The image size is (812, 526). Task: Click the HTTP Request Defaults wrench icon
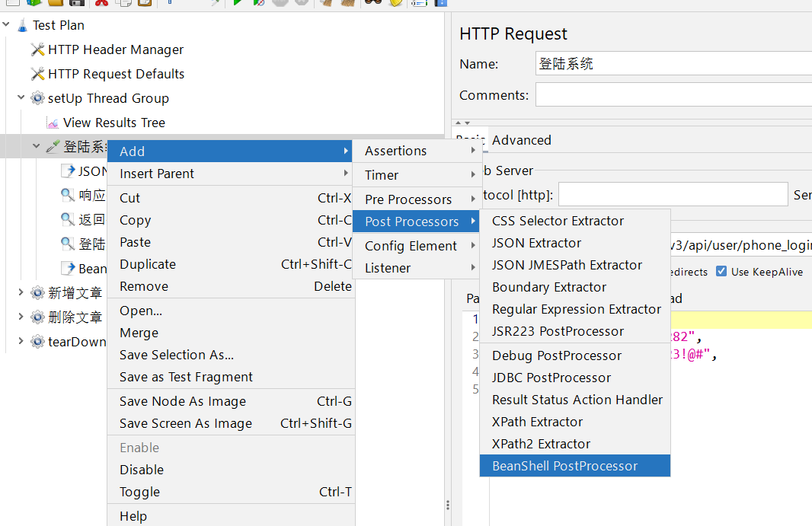point(37,74)
